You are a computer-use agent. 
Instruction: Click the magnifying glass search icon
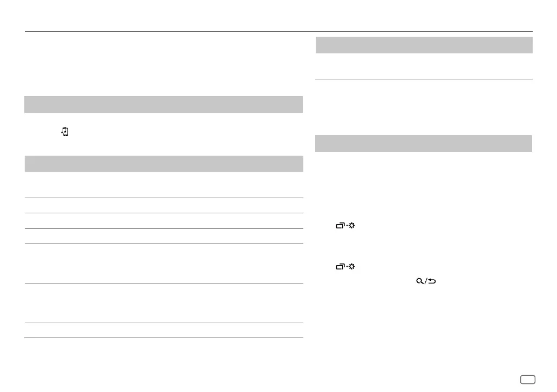click(420, 281)
